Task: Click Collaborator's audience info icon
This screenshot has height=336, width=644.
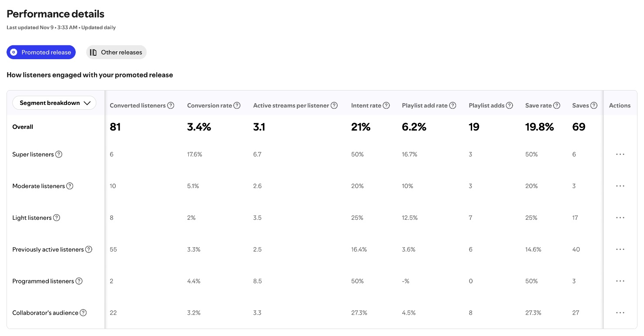Action: point(83,312)
